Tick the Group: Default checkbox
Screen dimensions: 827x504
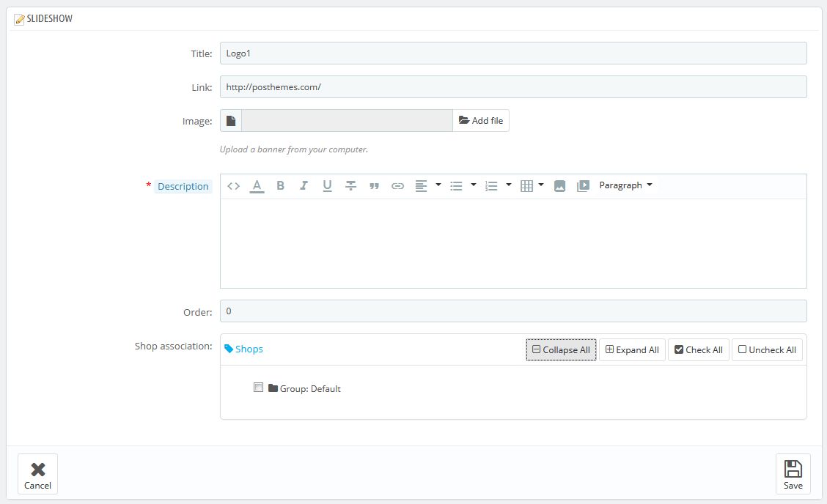(258, 388)
